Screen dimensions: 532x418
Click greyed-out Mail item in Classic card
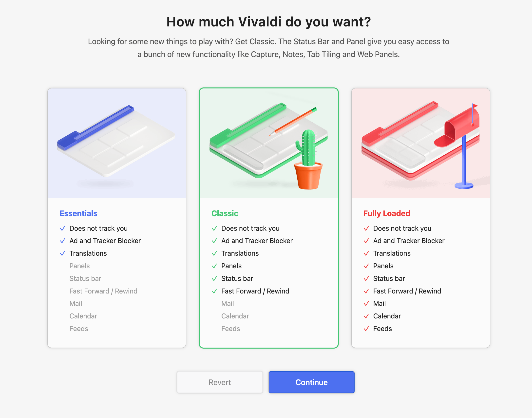click(x=228, y=303)
